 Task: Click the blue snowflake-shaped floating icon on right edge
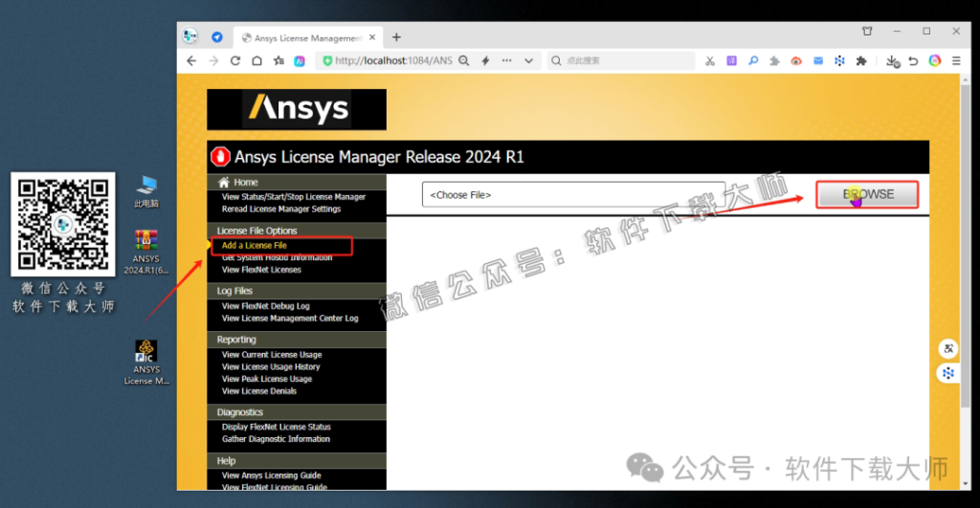point(948,373)
